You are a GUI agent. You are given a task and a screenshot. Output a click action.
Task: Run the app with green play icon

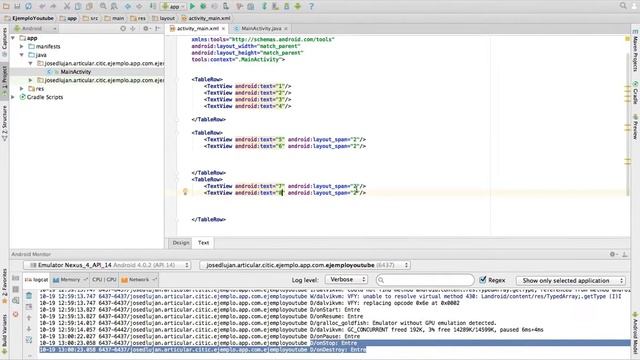tap(192, 6)
